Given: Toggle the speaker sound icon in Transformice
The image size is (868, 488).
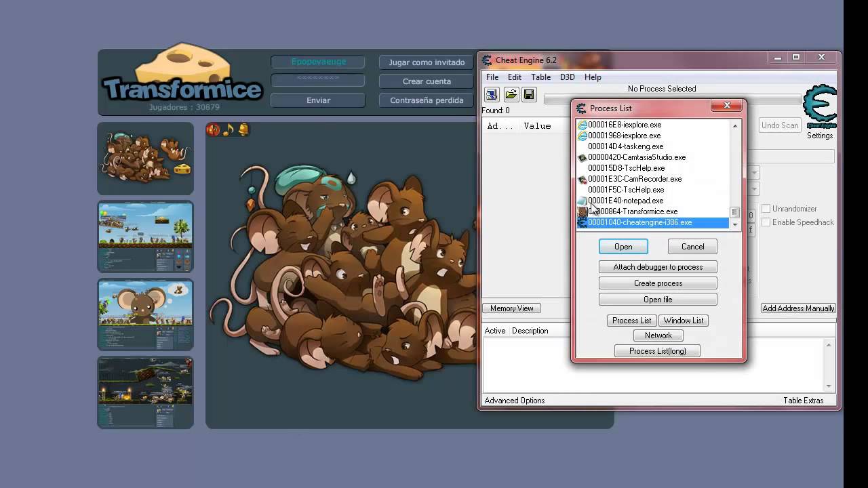Looking at the screenshot, I should coord(213,129).
